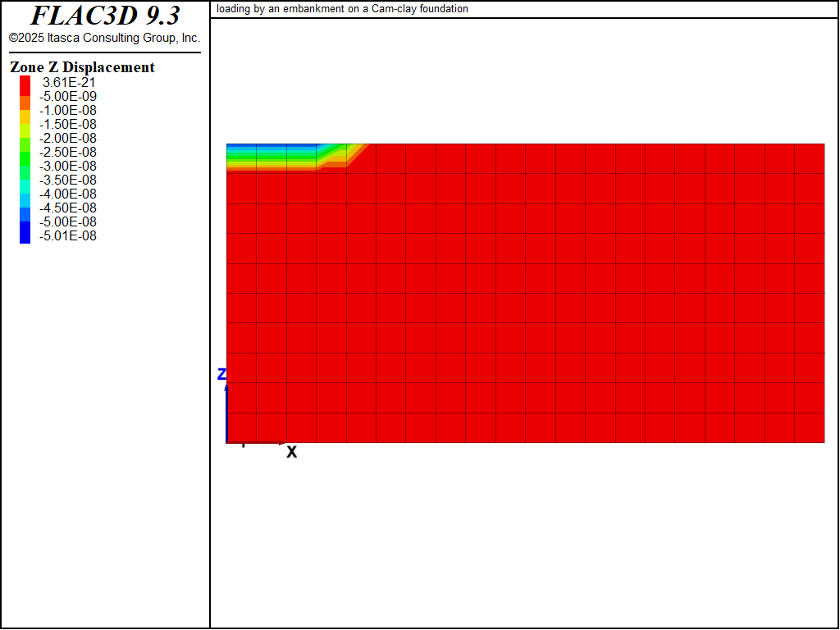Click the -1.50E-08 legend label

click(x=69, y=124)
